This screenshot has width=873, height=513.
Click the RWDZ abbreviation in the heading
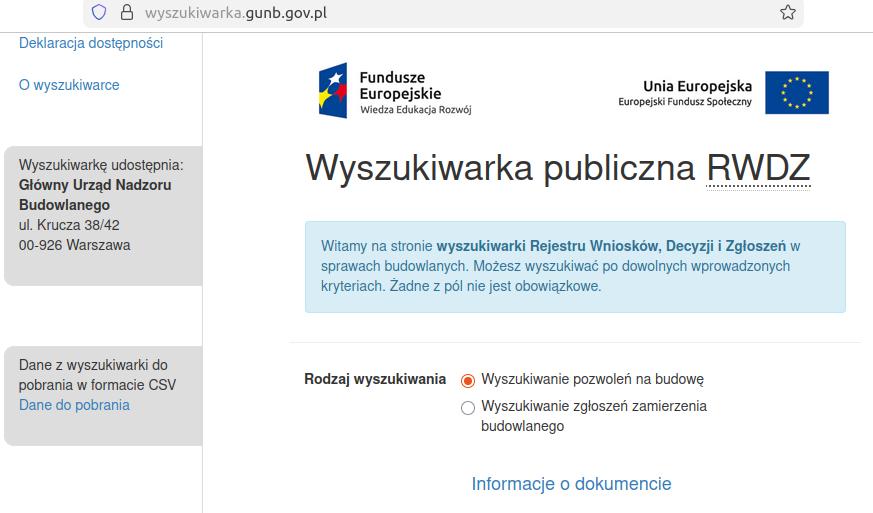[758, 167]
